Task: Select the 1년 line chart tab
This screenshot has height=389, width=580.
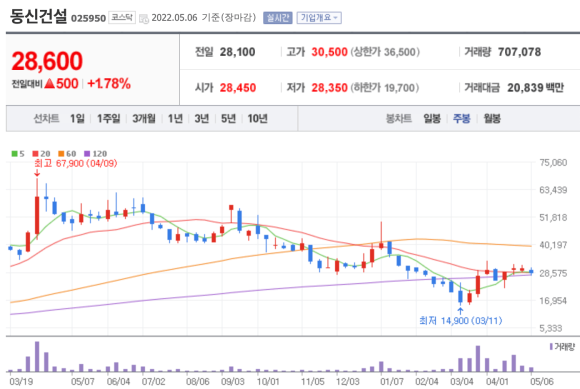Action: point(175,119)
